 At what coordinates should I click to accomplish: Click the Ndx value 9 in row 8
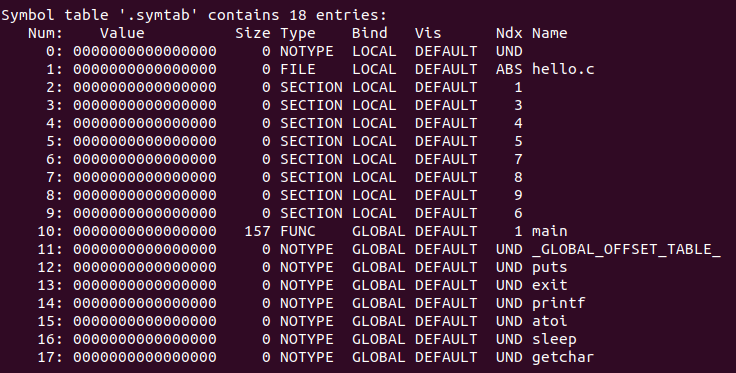tap(518, 195)
